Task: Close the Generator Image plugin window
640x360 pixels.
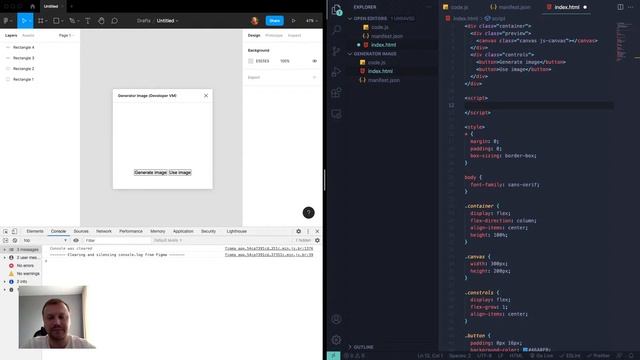Action: point(206,96)
